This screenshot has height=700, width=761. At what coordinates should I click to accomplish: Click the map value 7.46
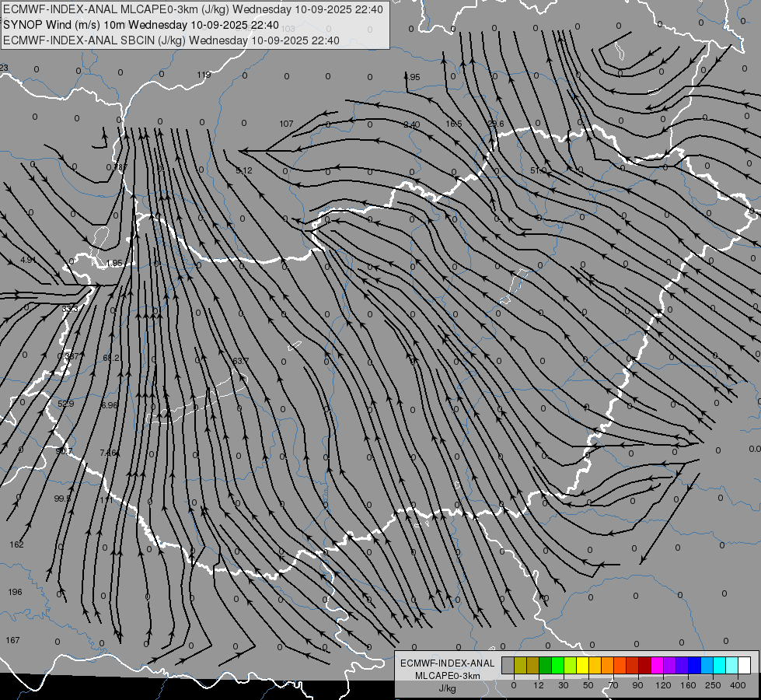(x=108, y=453)
